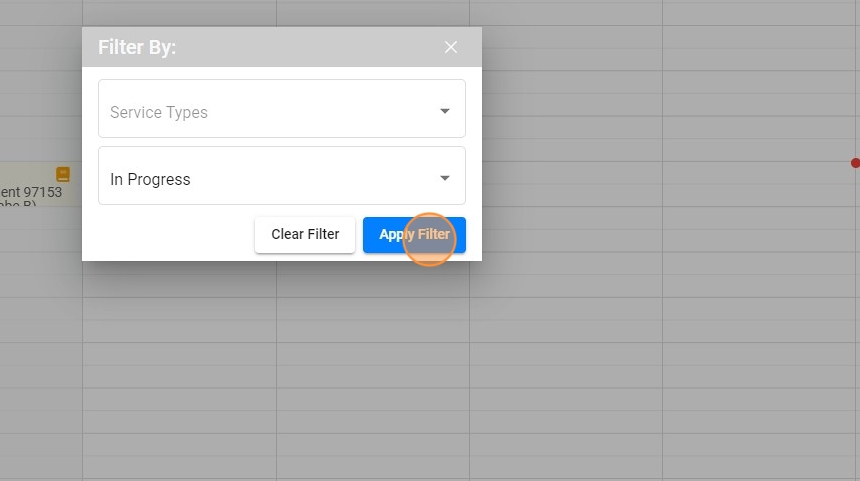Close the Filter By dialog

pyautogui.click(x=451, y=47)
